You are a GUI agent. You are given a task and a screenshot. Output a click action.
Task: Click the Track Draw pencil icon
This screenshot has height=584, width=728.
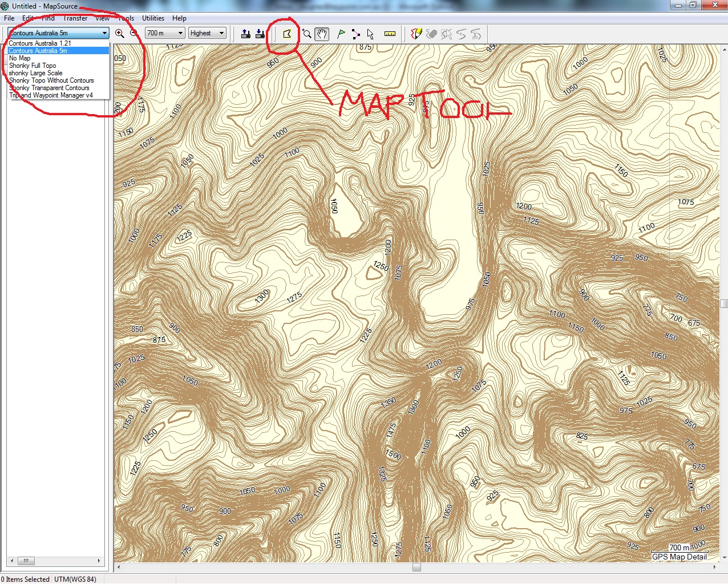pyautogui.click(x=416, y=34)
